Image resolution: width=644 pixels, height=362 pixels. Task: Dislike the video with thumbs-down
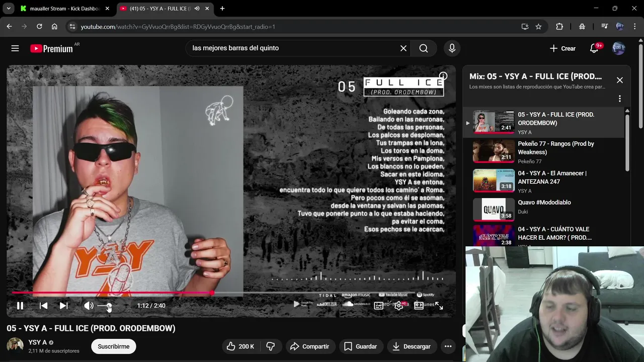[271, 346]
